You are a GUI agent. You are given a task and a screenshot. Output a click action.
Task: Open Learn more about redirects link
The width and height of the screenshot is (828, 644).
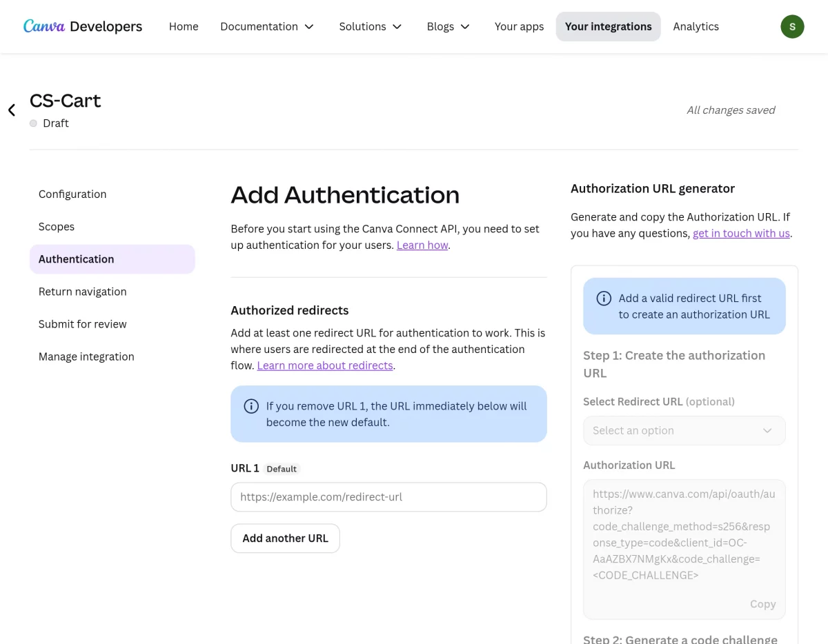click(325, 365)
